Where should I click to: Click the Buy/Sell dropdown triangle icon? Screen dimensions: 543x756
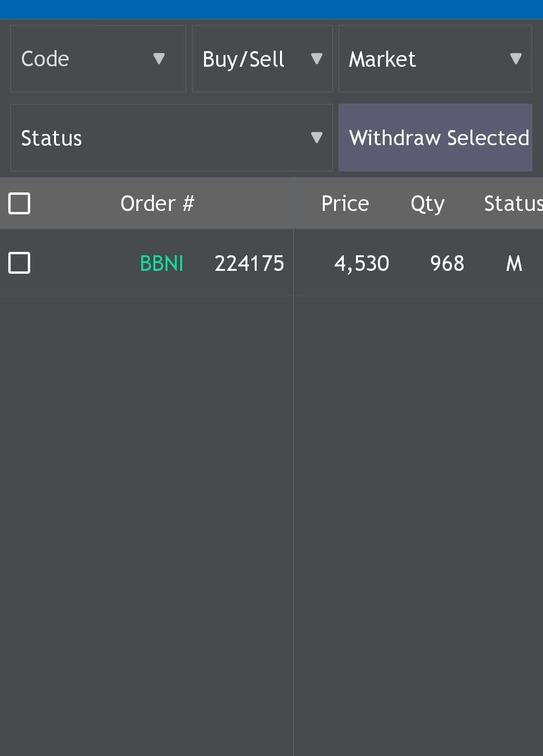click(x=317, y=59)
